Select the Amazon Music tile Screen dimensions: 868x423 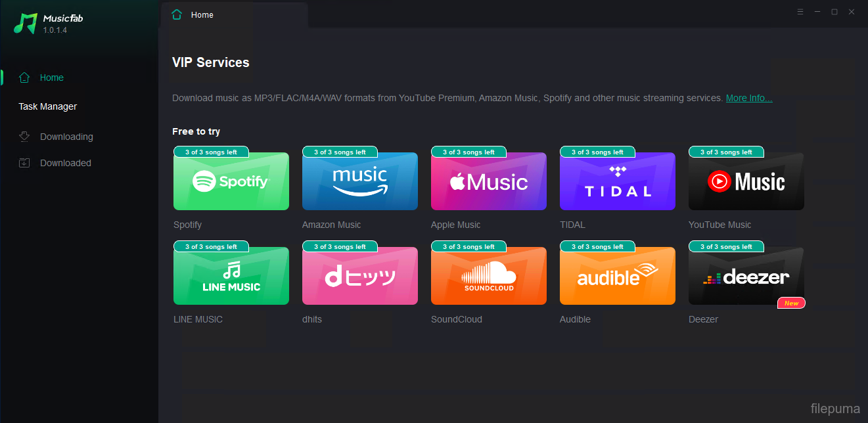click(x=359, y=182)
